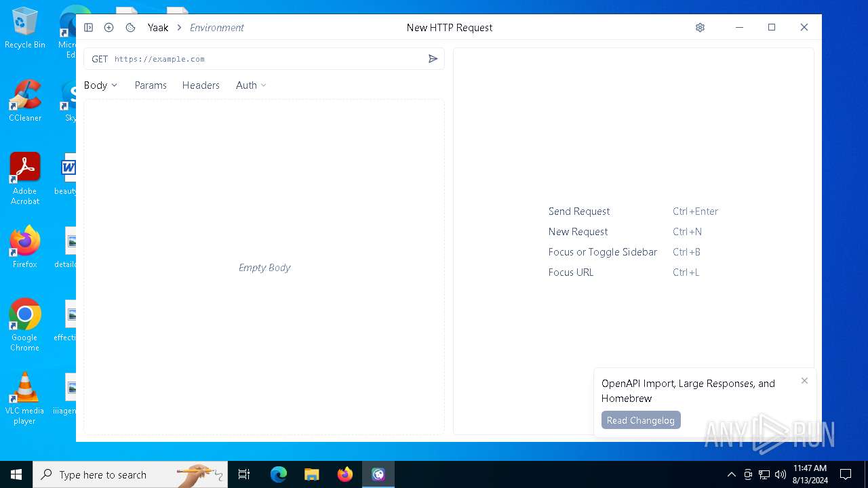Viewport: 868px width, 488px height.
Task: Dismiss the changelog notification
Action: [804, 381]
